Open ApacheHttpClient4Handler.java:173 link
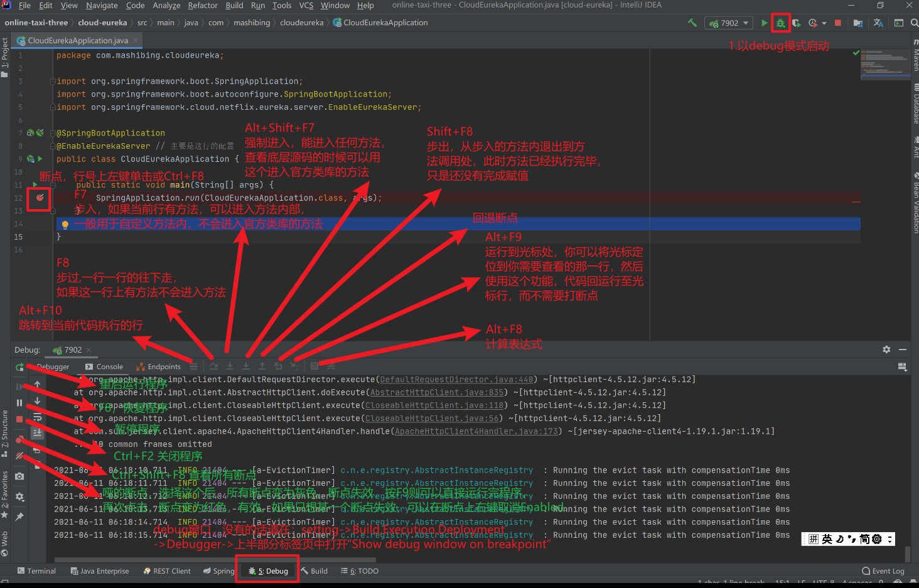Screen dimensions: 919x588 [476, 432]
